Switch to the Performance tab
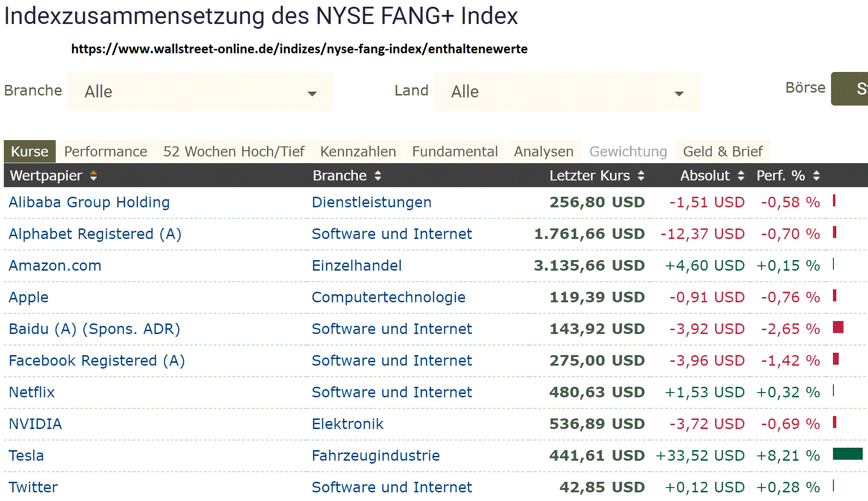 pos(106,152)
